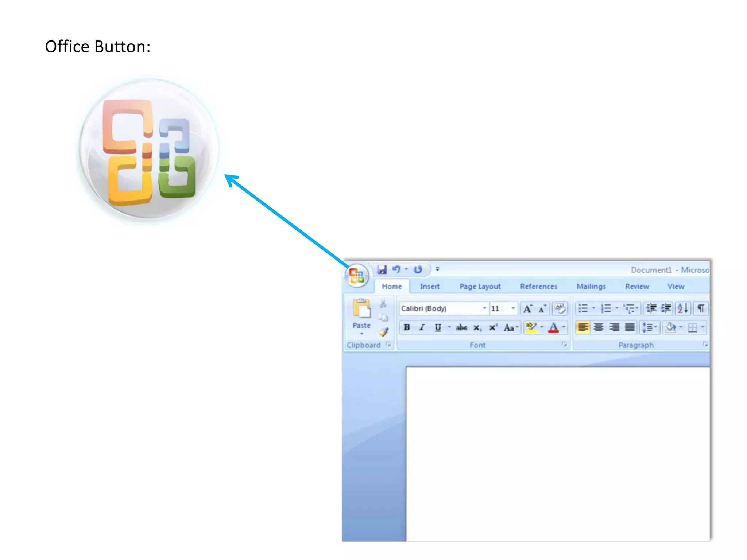
Task: Expand Paste options arrow below Paste
Action: click(362, 334)
